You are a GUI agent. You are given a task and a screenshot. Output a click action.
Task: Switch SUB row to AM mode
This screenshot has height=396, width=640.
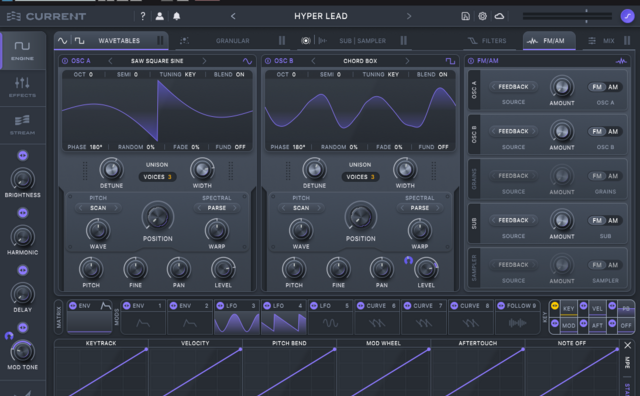coord(613,220)
